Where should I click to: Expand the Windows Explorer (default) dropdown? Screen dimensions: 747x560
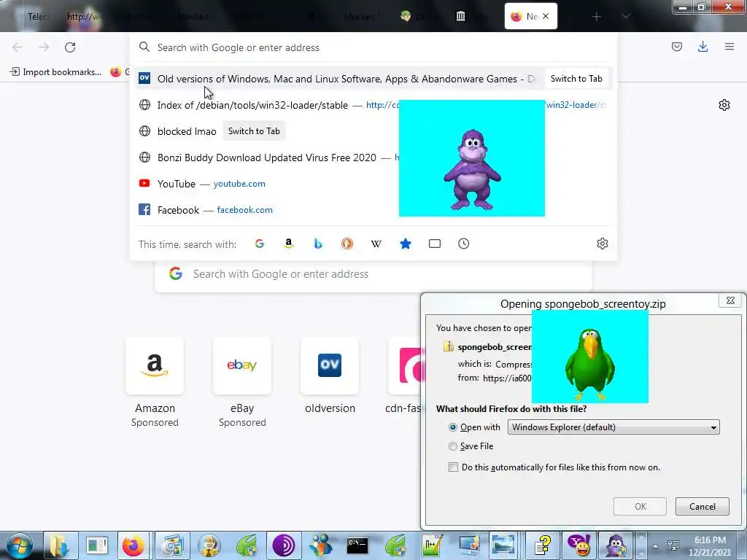pyautogui.click(x=614, y=427)
